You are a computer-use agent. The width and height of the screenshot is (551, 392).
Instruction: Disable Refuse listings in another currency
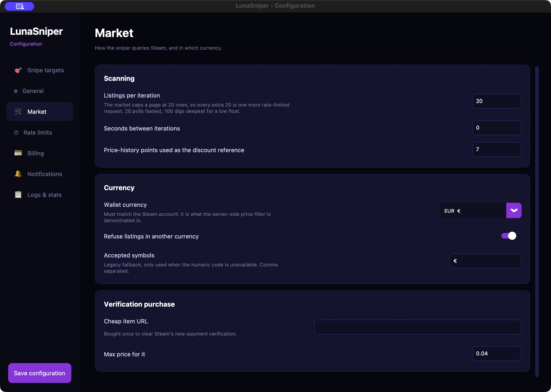[x=509, y=236]
